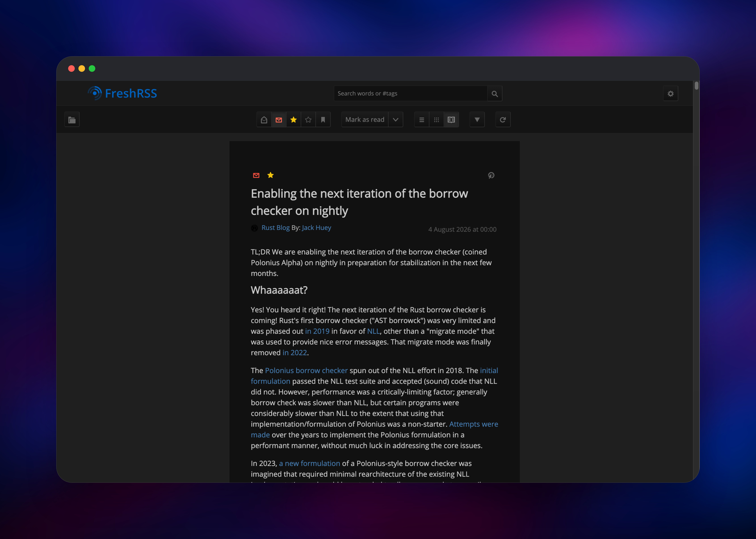Toggle showing non-favourites filter in toolbar
Image resolution: width=756 pixels, height=539 pixels.
pyautogui.click(x=308, y=119)
